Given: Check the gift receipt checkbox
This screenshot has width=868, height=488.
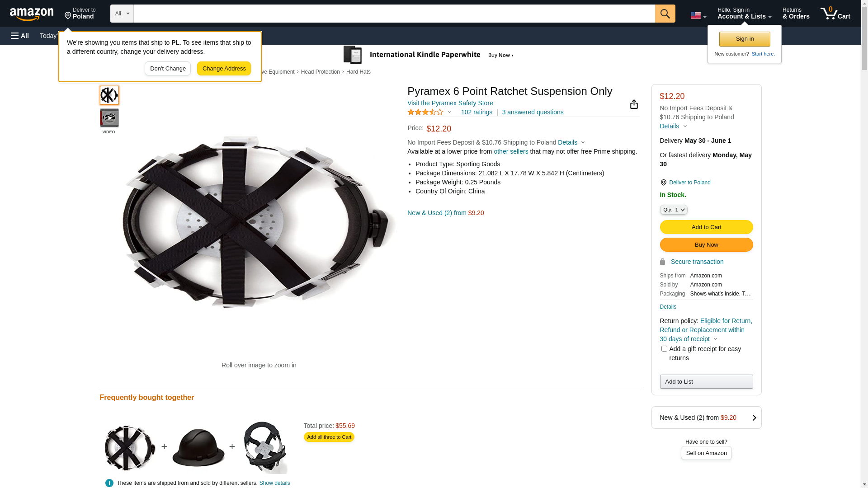Looking at the screenshot, I should [x=664, y=349].
